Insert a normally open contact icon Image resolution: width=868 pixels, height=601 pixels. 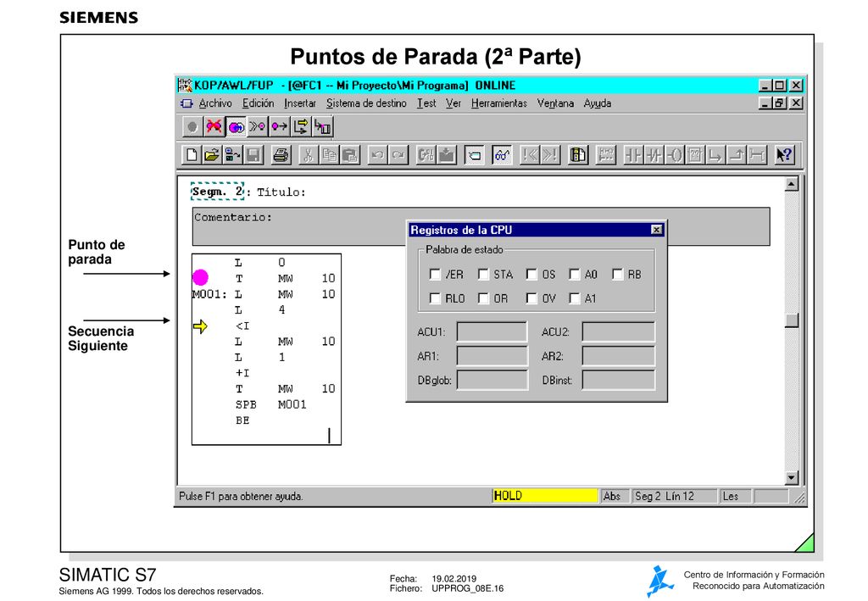point(632,155)
